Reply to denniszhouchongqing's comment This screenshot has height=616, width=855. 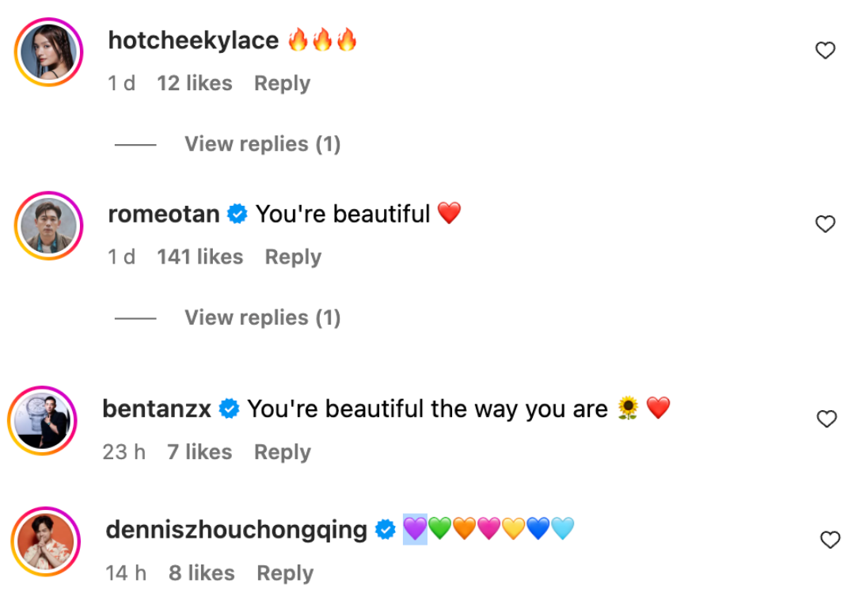(x=285, y=573)
